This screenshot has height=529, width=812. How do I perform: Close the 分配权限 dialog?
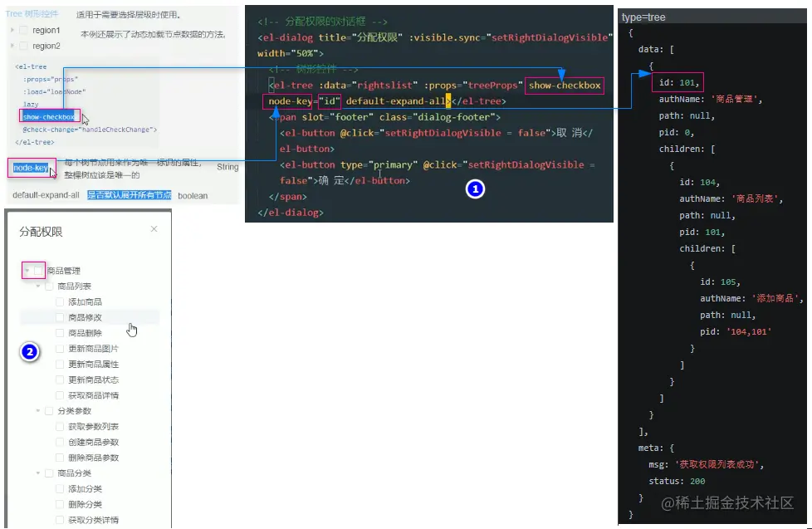tap(154, 229)
